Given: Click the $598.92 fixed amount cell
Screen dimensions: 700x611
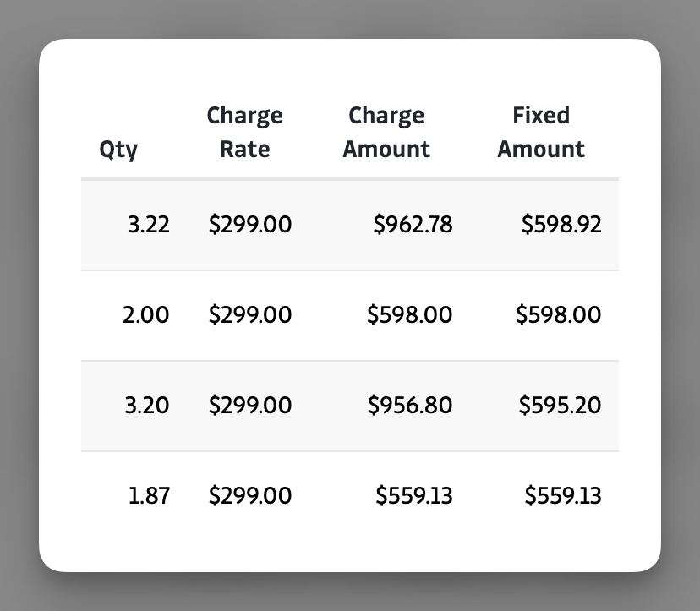Looking at the screenshot, I should (x=561, y=225).
